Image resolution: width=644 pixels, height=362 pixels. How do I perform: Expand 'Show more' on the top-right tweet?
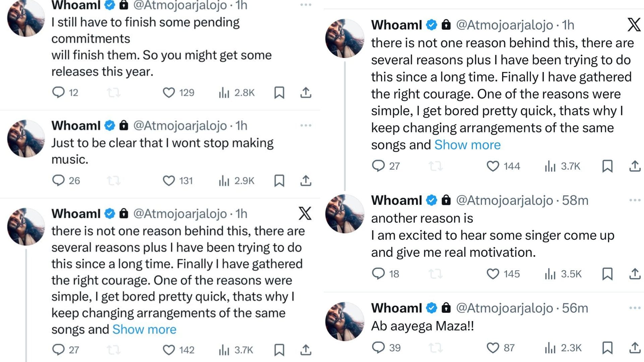pos(467,145)
